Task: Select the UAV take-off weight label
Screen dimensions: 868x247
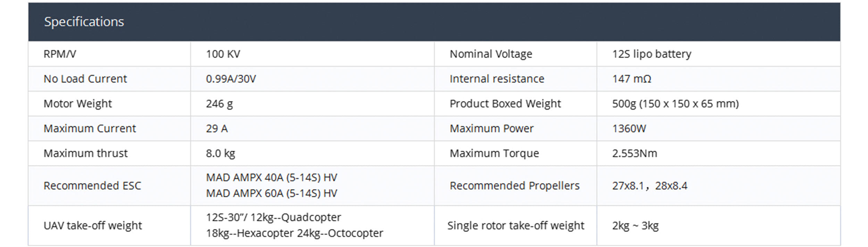Action: (x=93, y=225)
